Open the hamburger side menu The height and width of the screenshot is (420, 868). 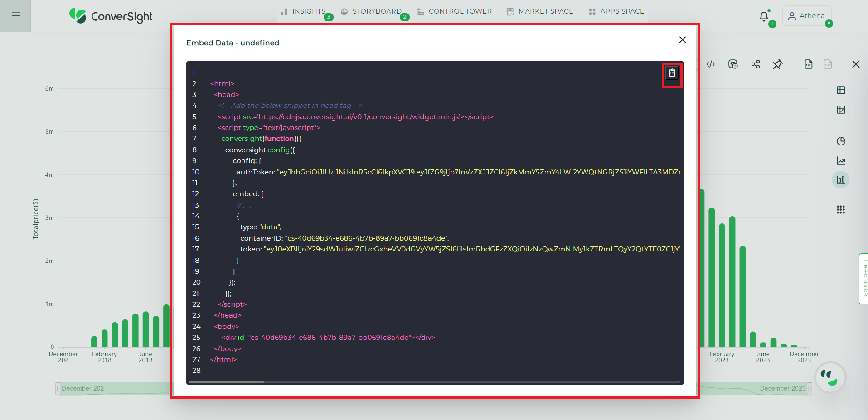click(x=16, y=16)
